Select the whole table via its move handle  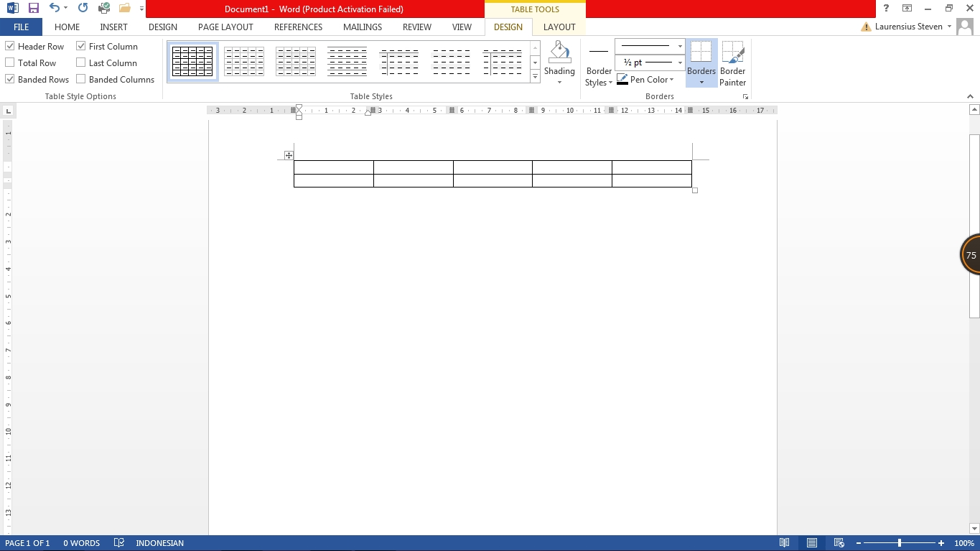point(289,154)
